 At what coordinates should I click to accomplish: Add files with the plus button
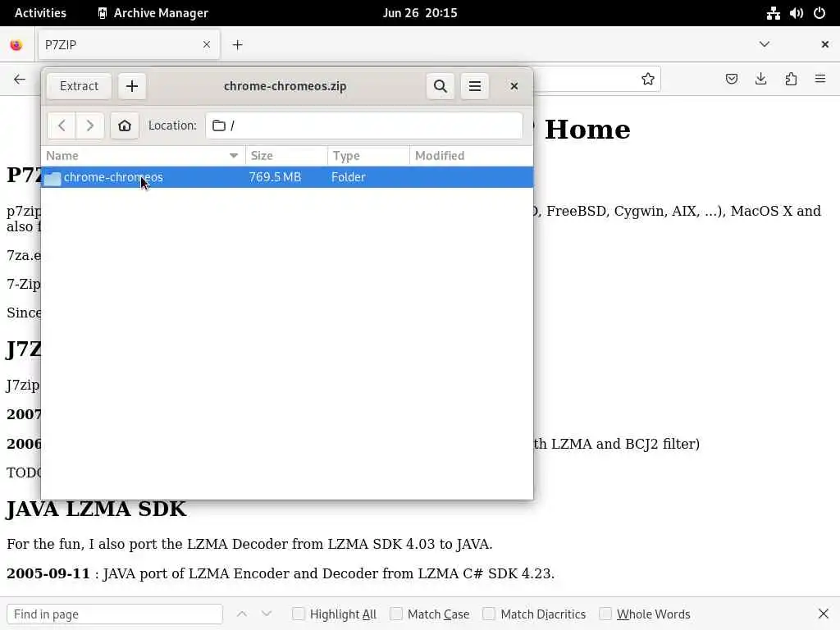(x=132, y=86)
